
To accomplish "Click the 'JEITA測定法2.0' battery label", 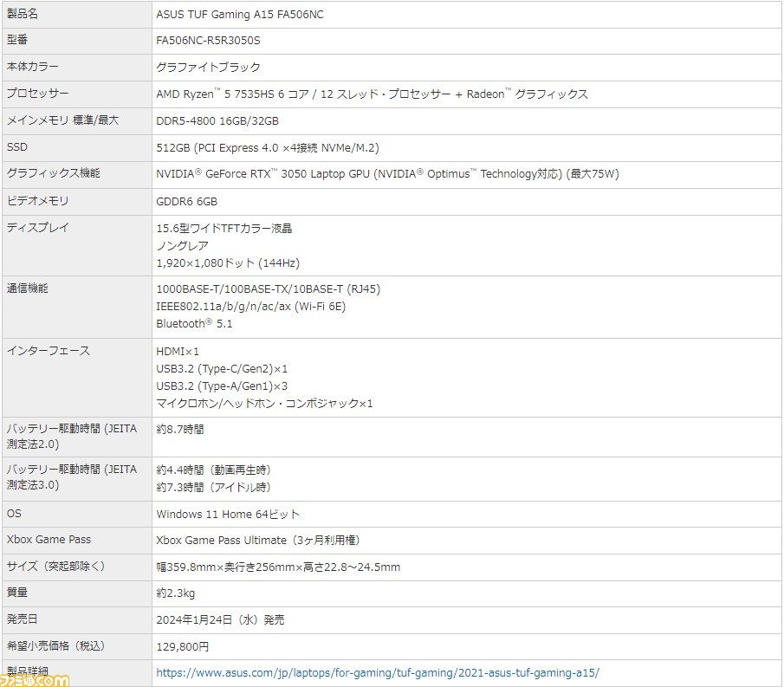I will (x=72, y=437).
